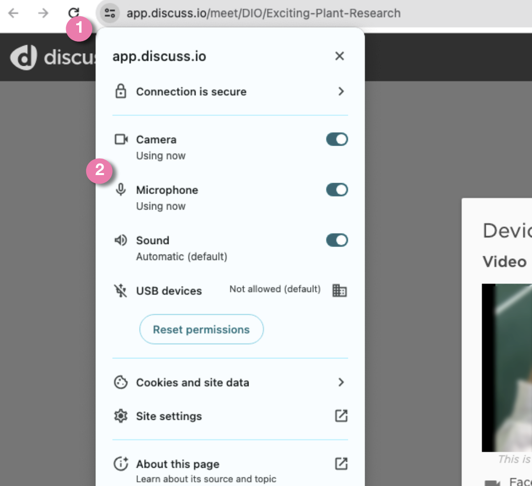Click the address bar URL field
This screenshot has width=532, height=486.
tap(263, 13)
